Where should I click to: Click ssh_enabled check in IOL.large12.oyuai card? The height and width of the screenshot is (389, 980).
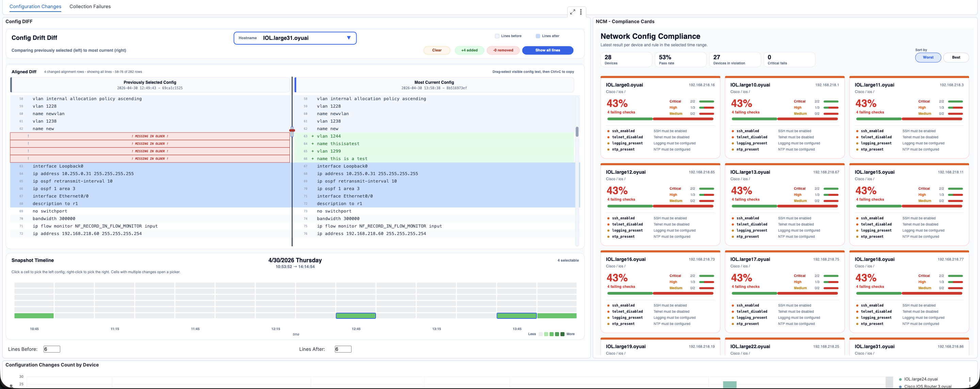(x=623, y=218)
